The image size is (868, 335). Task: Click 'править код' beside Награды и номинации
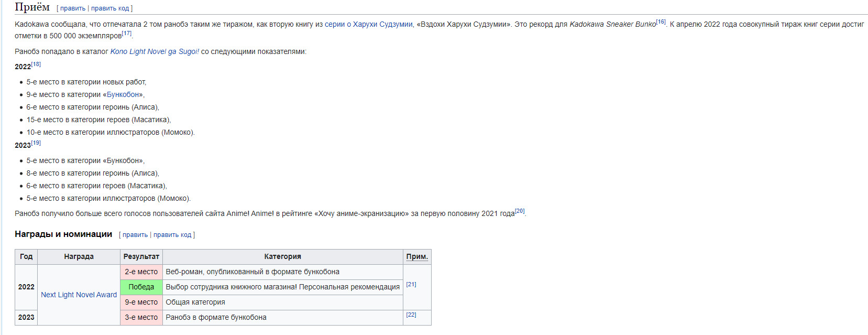pyautogui.click(x=172, y=235)
